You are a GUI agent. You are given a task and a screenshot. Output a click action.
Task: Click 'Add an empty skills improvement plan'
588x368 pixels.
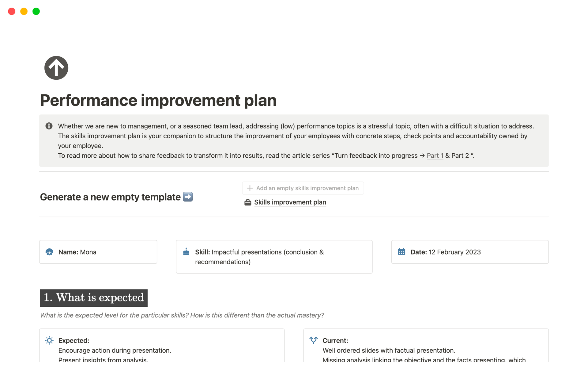(x=307, y=188)
